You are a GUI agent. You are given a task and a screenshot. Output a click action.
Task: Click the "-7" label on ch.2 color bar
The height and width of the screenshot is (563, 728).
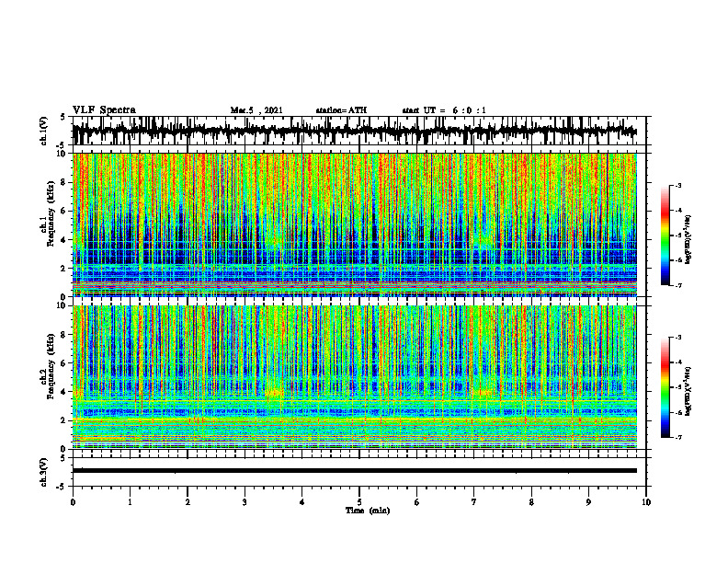pyautogui.click(x=678, y=437)
